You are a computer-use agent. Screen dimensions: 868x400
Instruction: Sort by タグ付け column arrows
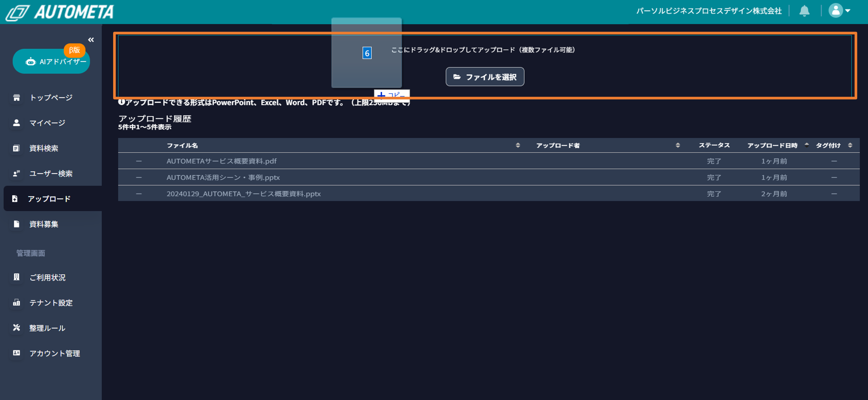coord(850,145)
